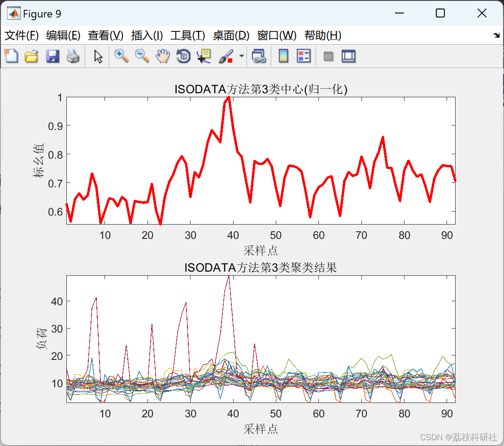This screenshot has height=446, width=504.
Task: Click the title 'ISODATA方法第3类中心(归一化)'
Action: (x=261, y=89)
